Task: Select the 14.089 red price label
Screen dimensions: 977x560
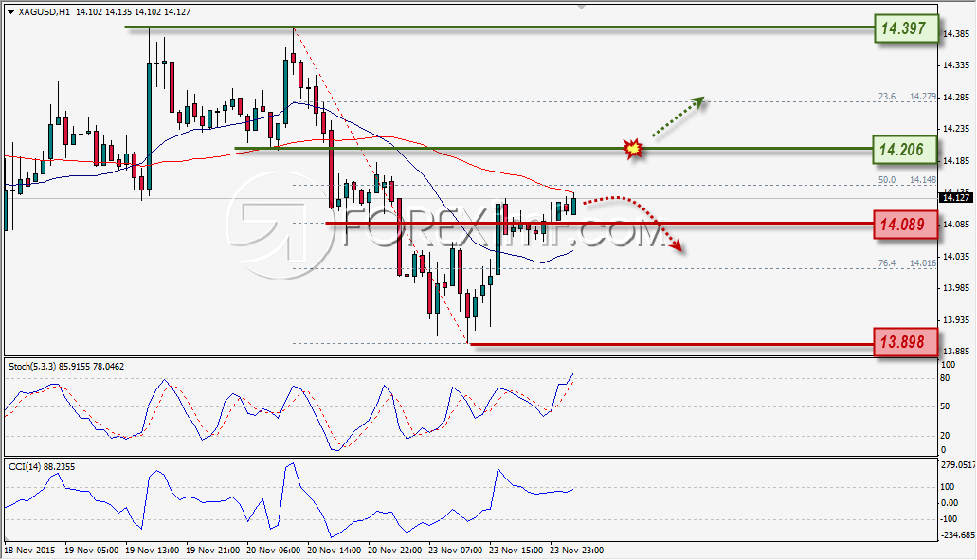Action: tap(905, 225)
